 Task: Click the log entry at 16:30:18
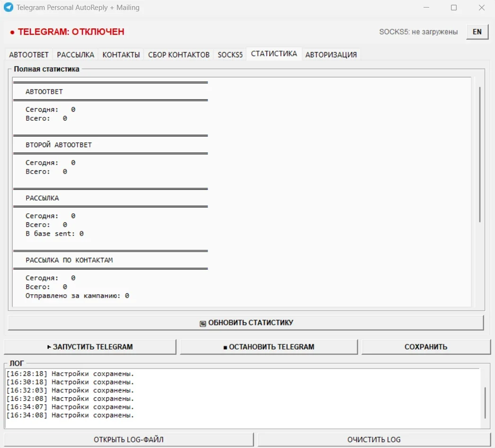point(70,382)
